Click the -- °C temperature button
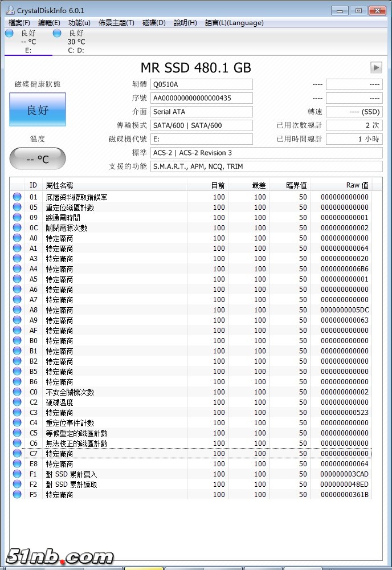 [x=38, y=159]
